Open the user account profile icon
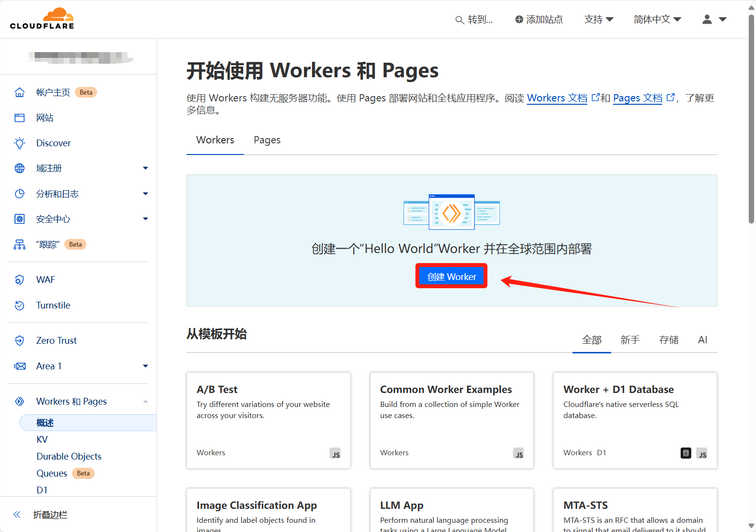 click(x=707, y=19)
